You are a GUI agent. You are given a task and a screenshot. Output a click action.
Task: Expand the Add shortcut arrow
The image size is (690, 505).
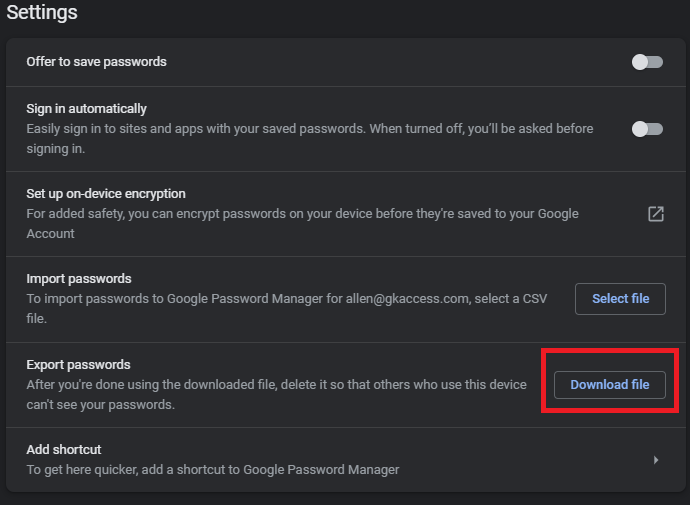[656, 460]
